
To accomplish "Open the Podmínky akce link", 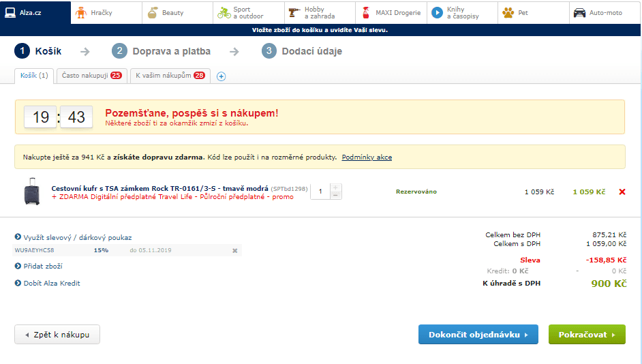I will 367,157.
